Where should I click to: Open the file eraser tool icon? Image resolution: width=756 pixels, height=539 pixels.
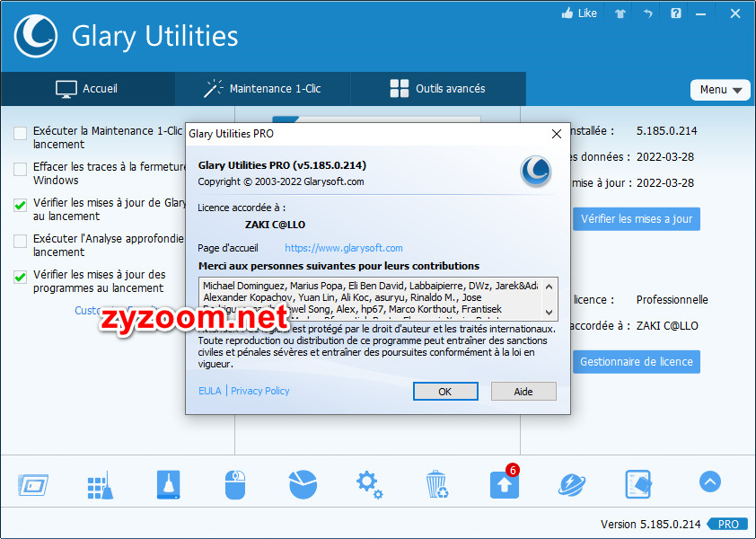pyautogui.click(x=638, y=484)
